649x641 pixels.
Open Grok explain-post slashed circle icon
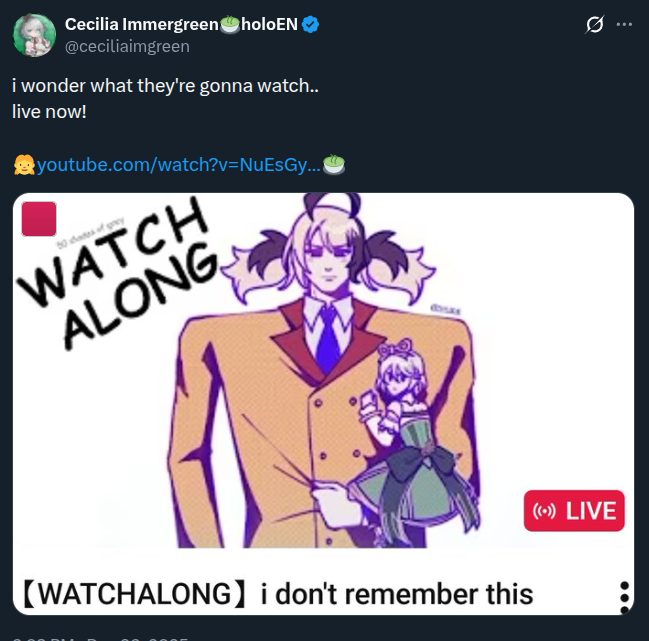point(594,24)
